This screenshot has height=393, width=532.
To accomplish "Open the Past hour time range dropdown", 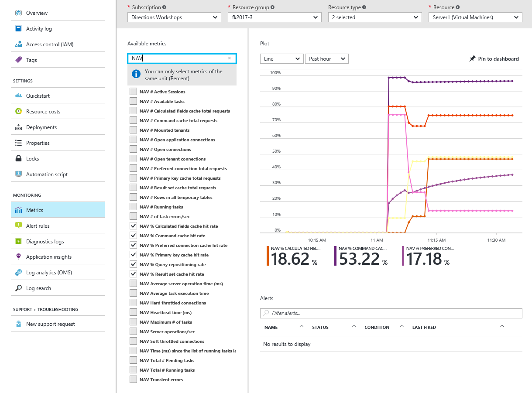I will click(326, 59).
